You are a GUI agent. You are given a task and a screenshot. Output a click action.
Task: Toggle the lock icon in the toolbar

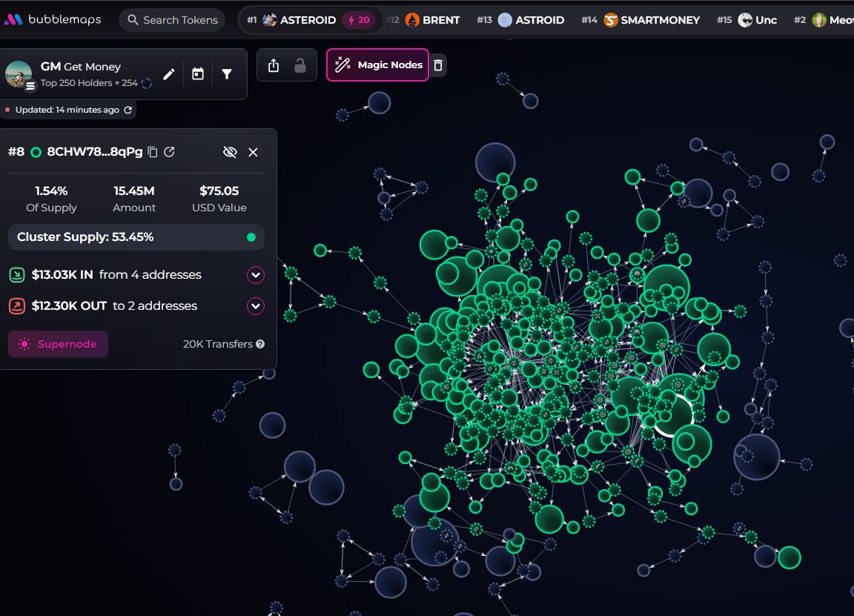click(x=300, y=65)
